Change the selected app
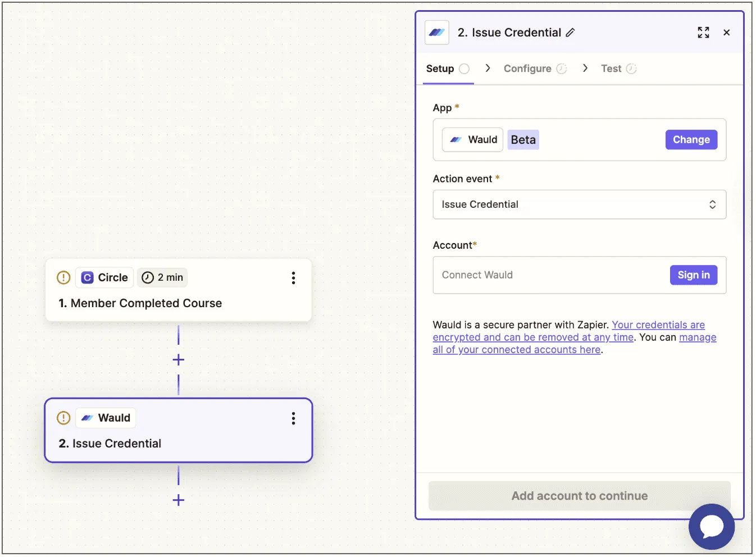Viewport: 756px width, 557px height. [x=691, y=140]
